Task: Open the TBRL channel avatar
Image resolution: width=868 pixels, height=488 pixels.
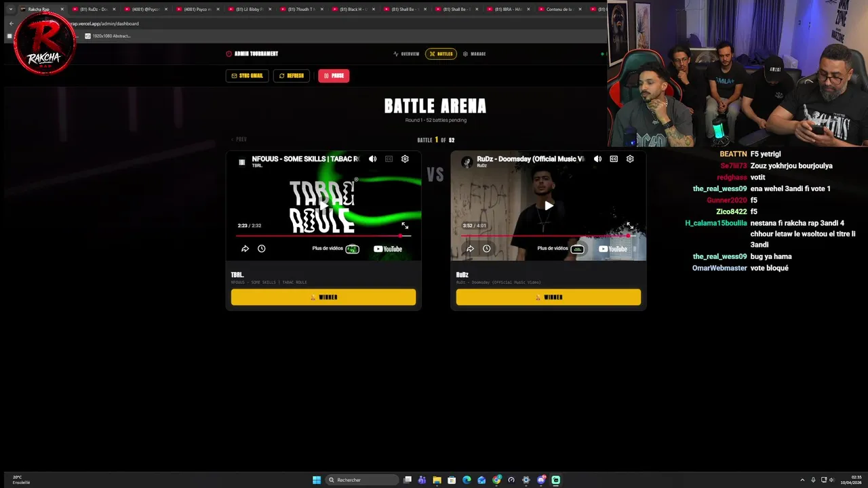Action: 242,162
